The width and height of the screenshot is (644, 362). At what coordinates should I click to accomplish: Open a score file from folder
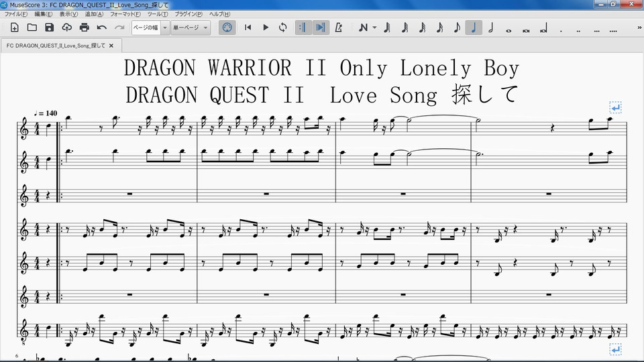[x=32, y=27]
